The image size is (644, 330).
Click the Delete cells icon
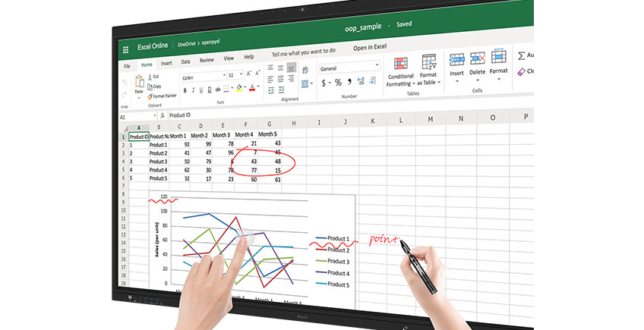[x=477, y=60]
